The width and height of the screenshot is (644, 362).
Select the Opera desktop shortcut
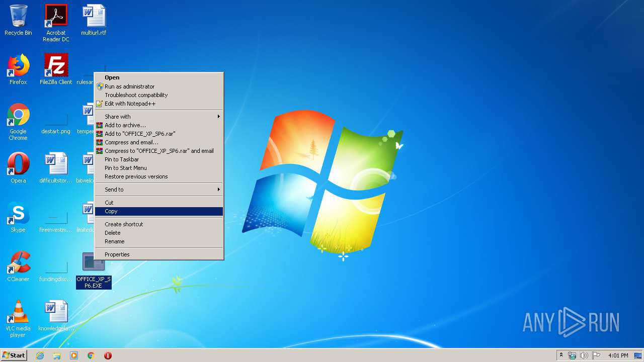tap(18, 168)
